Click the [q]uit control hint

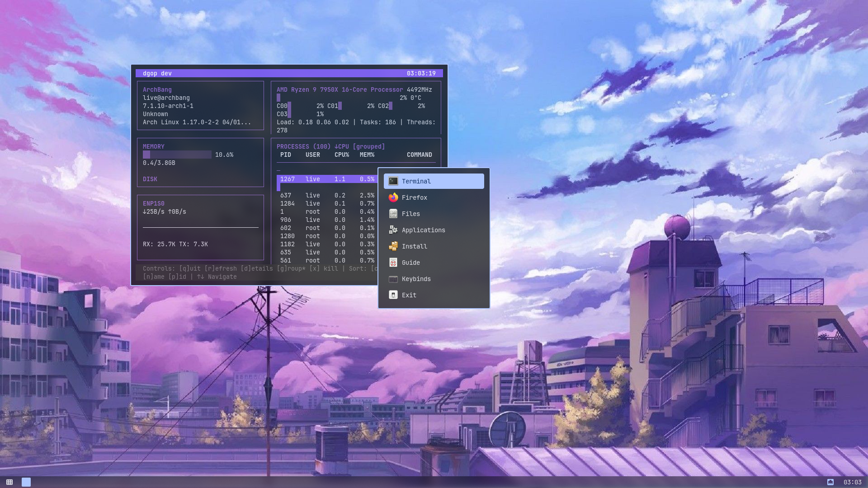190,268
